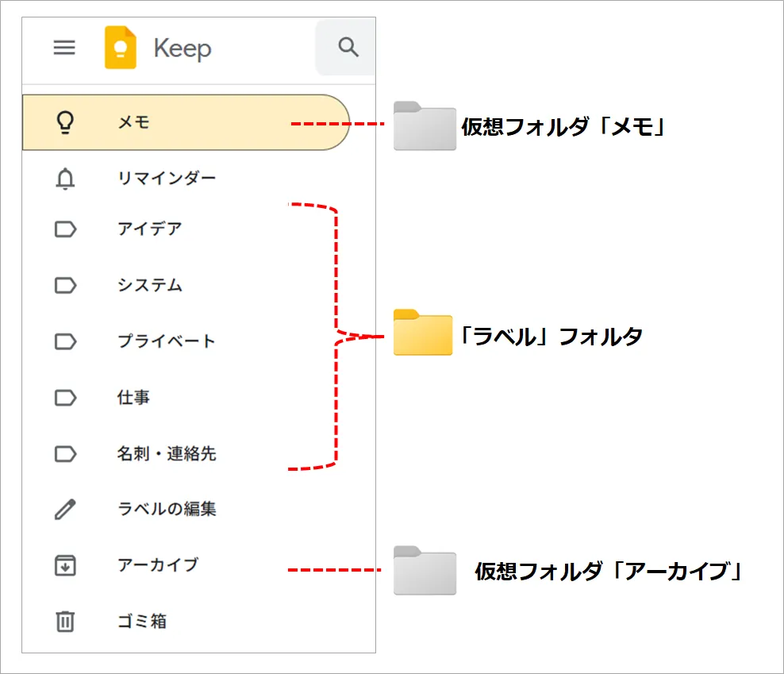784x674 pixels.
Task: Select the 仕事 label
Action: coord(133,397)
